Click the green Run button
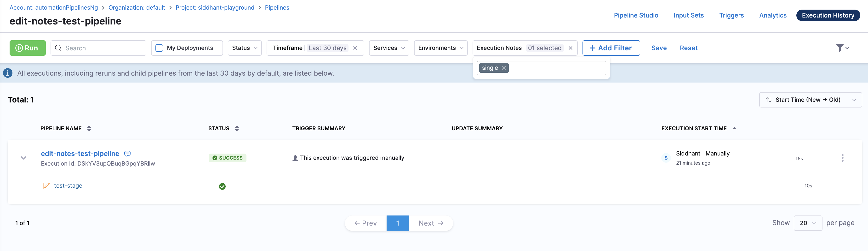 (28, 48)
